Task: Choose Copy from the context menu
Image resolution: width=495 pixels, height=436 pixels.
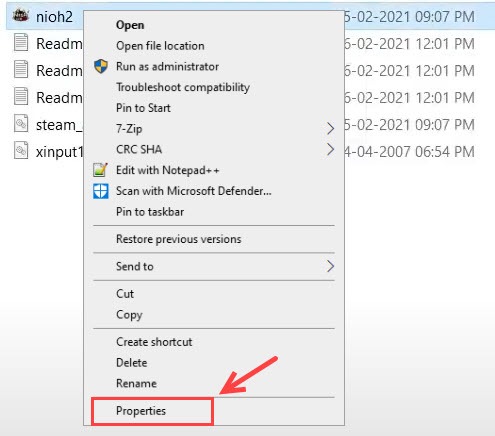Action: [129, 315]
